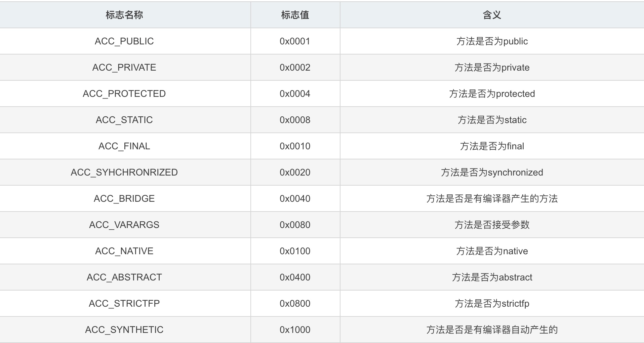This screenshot has width=644, height=343.
Task: Click the flag value 0x0001
Action: coord(295,41)
